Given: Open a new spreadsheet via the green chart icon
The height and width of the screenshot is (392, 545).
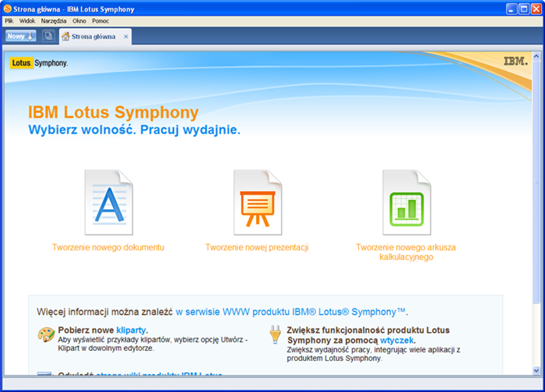Looking at the screenshot, I should 407,202.
